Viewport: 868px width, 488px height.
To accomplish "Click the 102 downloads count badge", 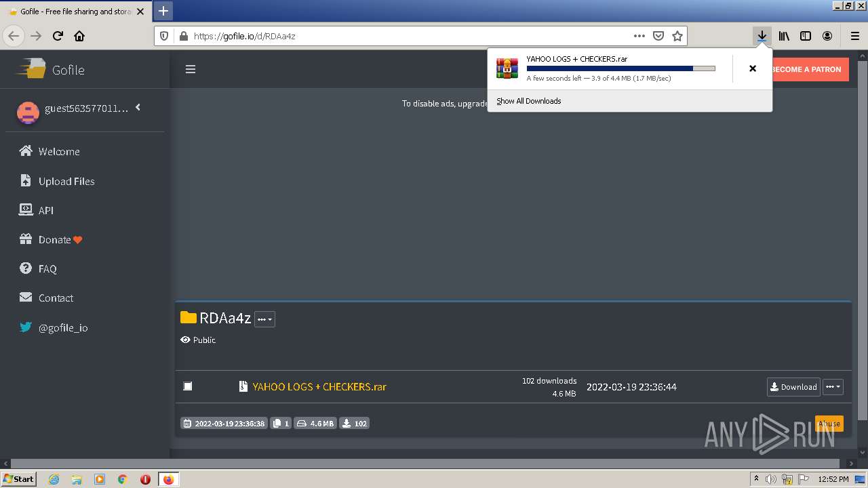I will tap(355, 423).
